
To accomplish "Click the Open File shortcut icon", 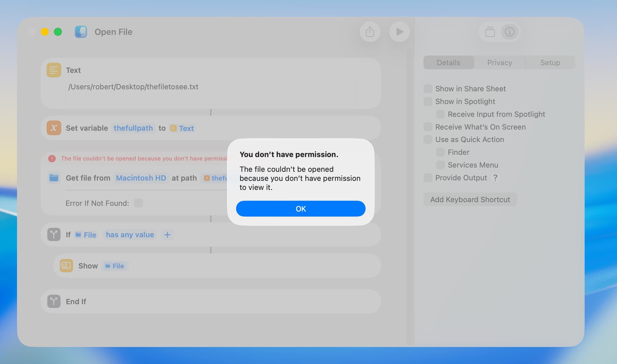I will (81, 32).
